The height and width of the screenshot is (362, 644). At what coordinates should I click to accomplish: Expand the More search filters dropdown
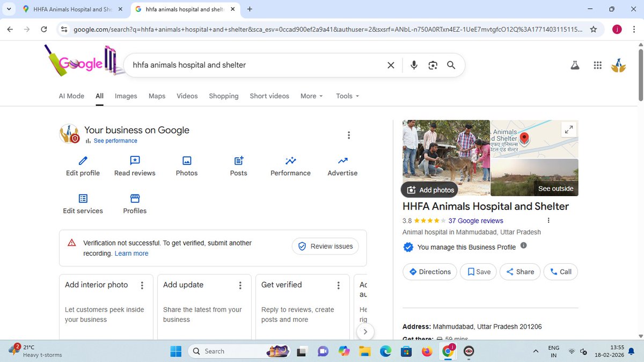[312, 96]
